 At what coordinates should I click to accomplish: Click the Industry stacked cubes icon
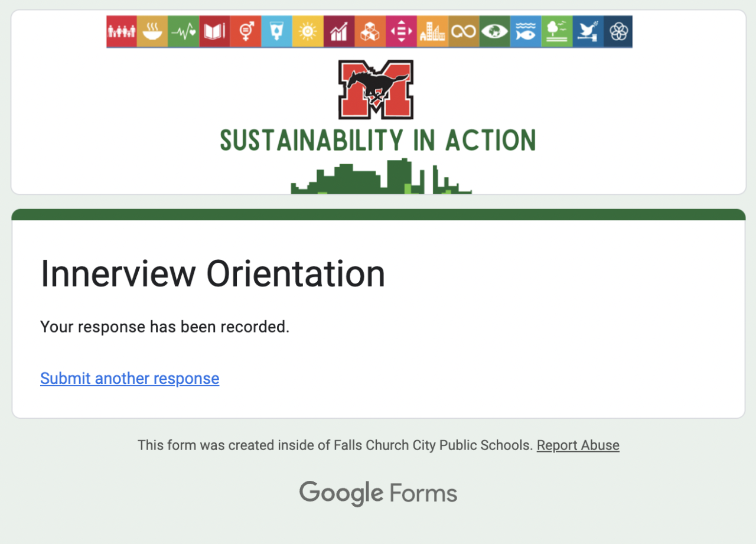coord(370,32)
